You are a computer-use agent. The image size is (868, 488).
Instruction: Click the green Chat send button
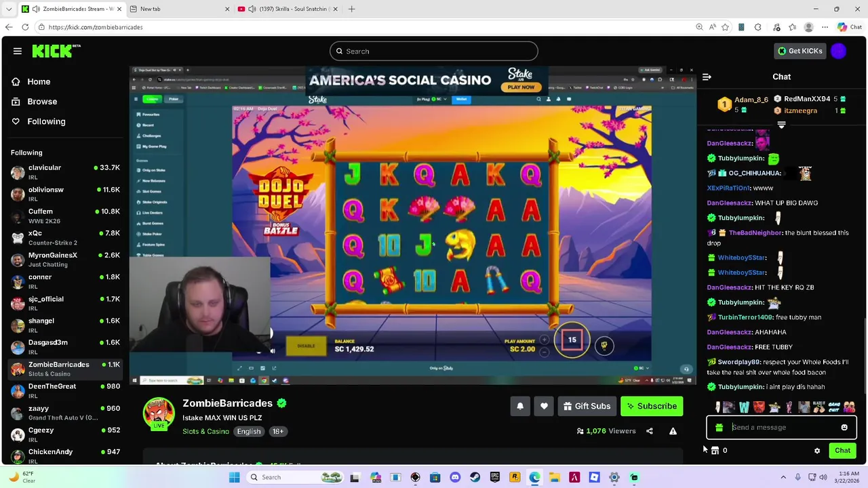pos(842,451)
